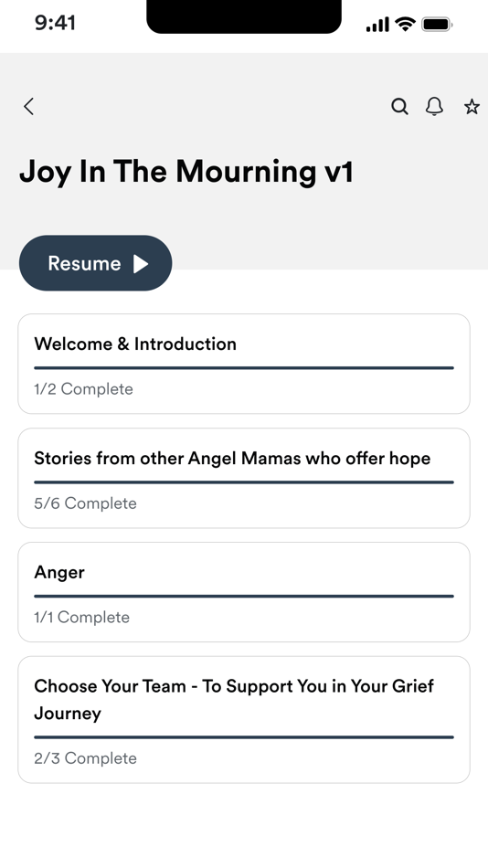Open the Welcome & Introduction section

(x=244, y=364)
